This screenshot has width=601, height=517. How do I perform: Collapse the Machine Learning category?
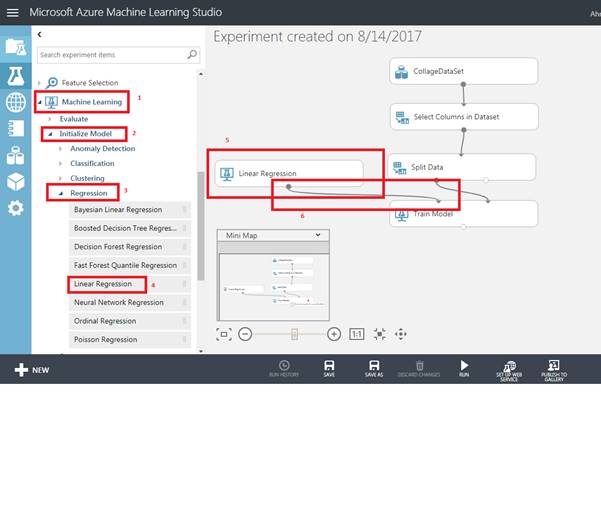tap(39, 102)
